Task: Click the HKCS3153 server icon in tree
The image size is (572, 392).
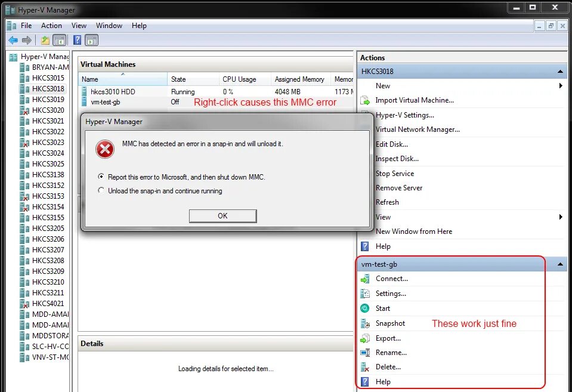Action: [24, 196]
